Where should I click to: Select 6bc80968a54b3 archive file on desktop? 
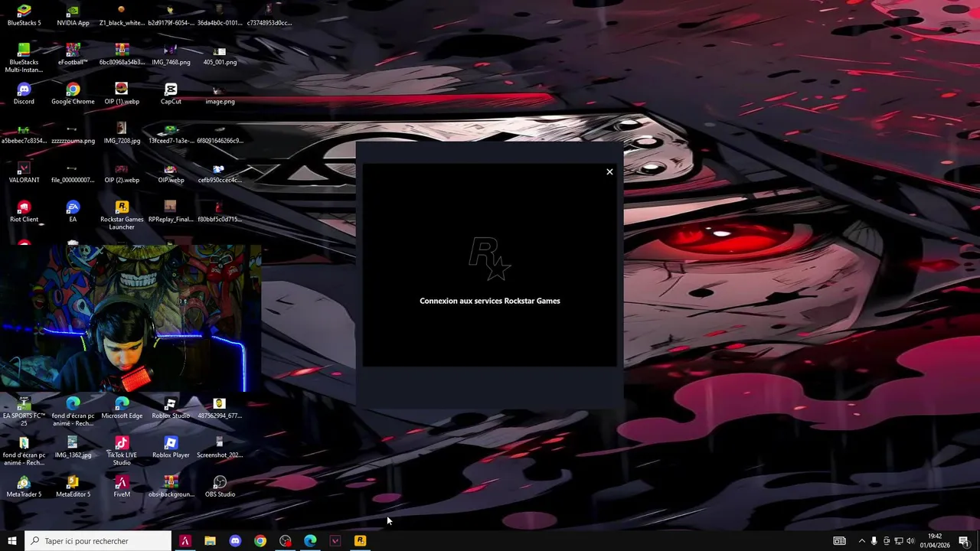[122, 54]
